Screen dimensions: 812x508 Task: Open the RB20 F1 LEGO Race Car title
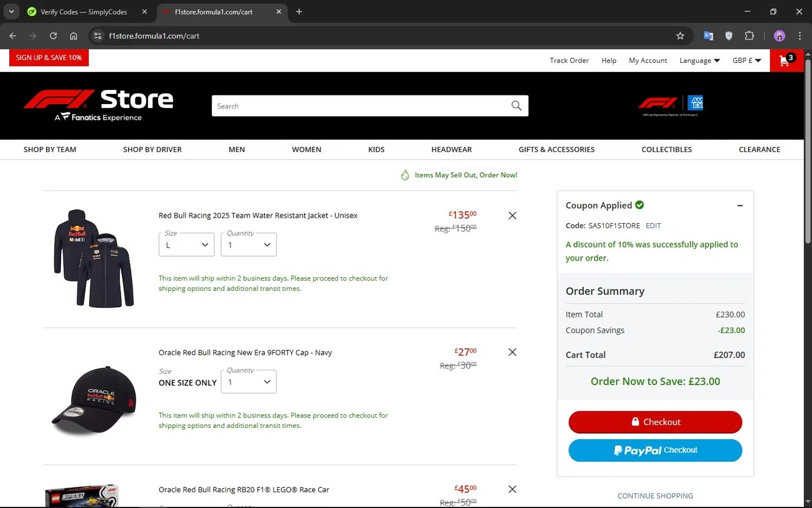[244, 490]
